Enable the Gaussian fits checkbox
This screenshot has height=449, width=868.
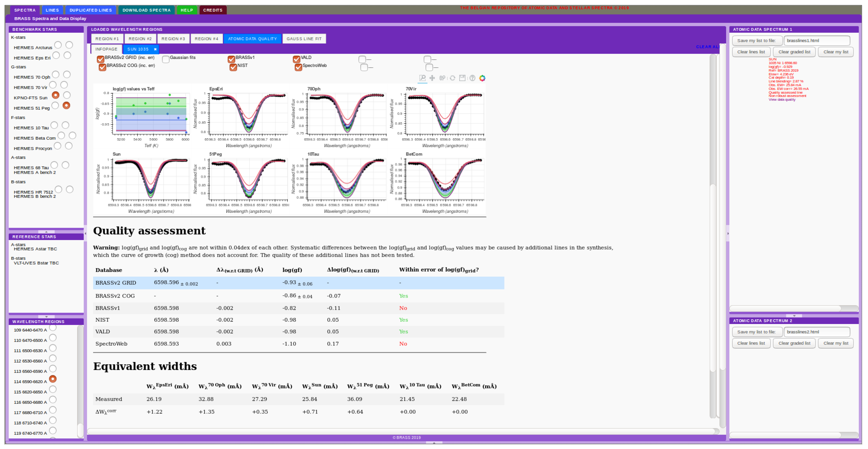coord(165,59)
